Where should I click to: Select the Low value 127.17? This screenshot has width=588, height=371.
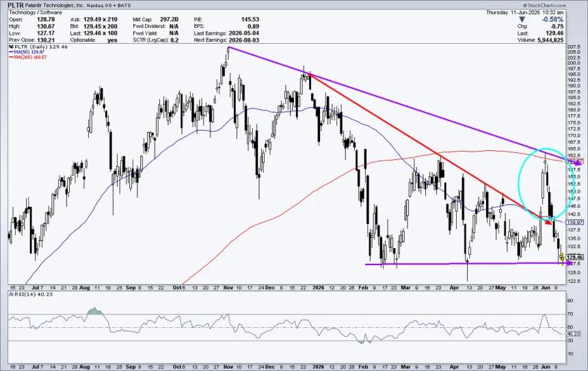coord(45,33)
